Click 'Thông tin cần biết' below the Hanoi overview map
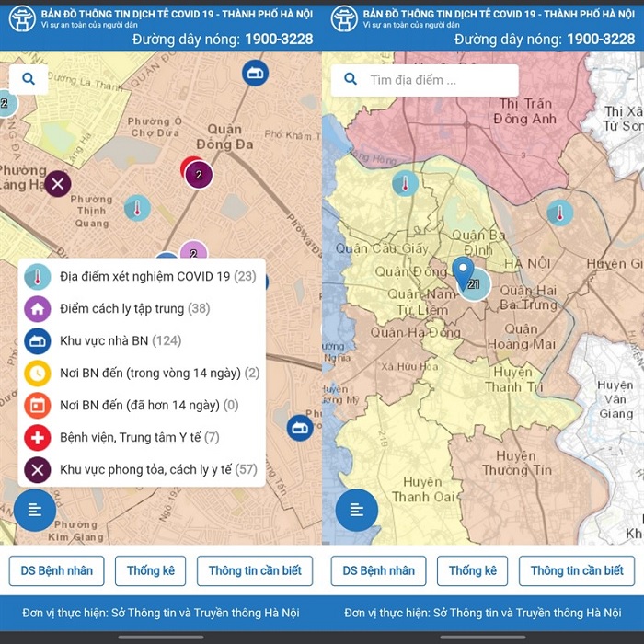The height and width of the screenshot is (644, 644). click(x=577, y=570)
